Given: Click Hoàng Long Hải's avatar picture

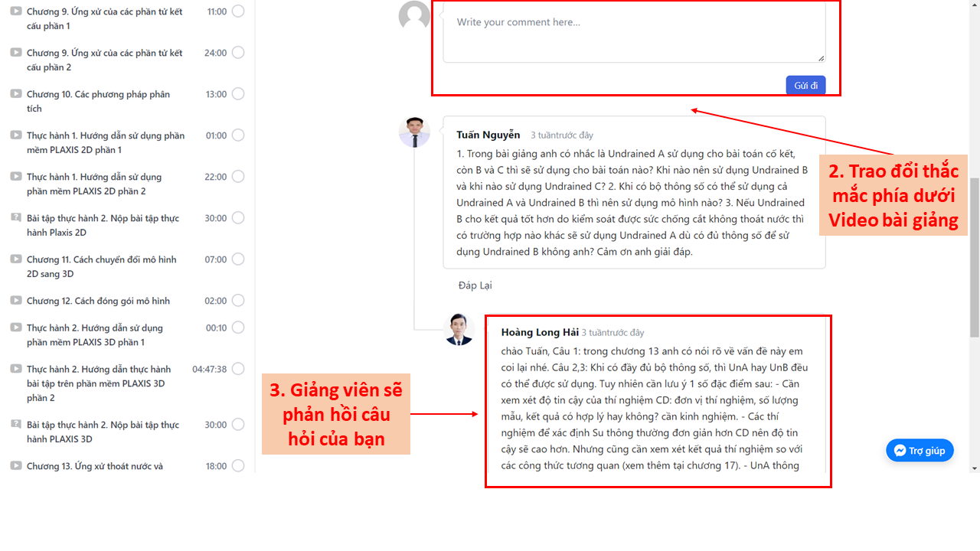Looking at the screenshot, I should [459, 329].
